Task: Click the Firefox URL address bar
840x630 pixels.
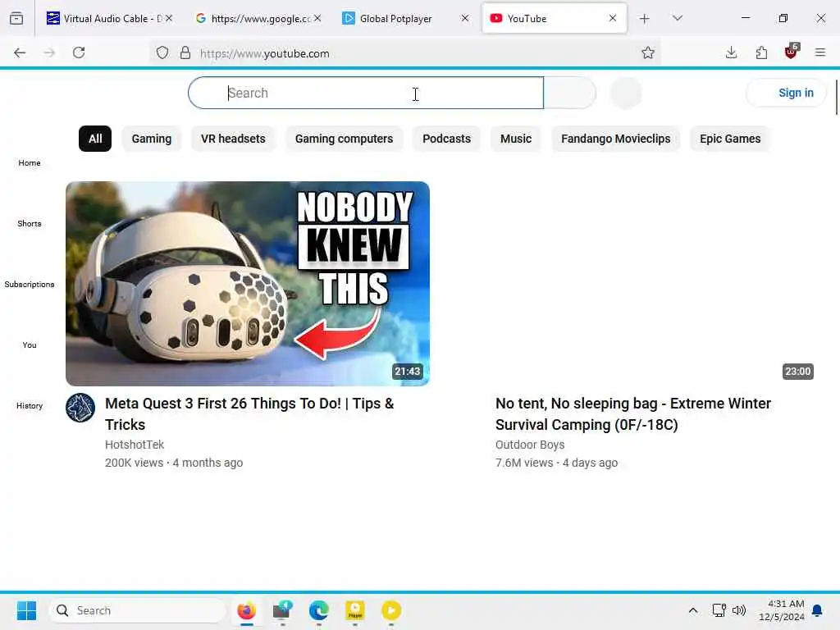Action: tap(404, 53)
